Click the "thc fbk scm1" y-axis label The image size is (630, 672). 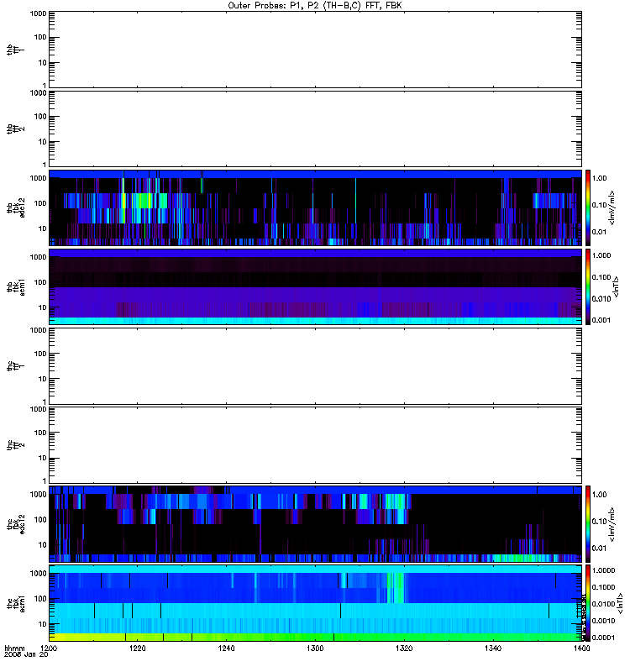pos(16,603)
